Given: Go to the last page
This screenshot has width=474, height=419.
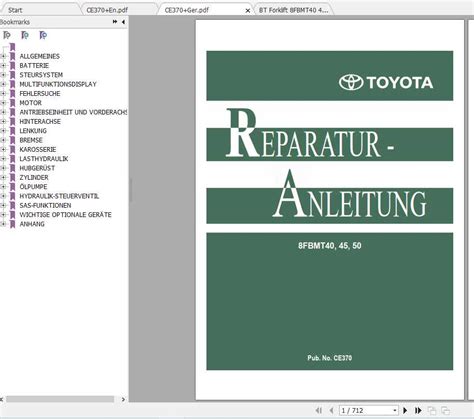Looking at the screenshot, I should [418, 410].
